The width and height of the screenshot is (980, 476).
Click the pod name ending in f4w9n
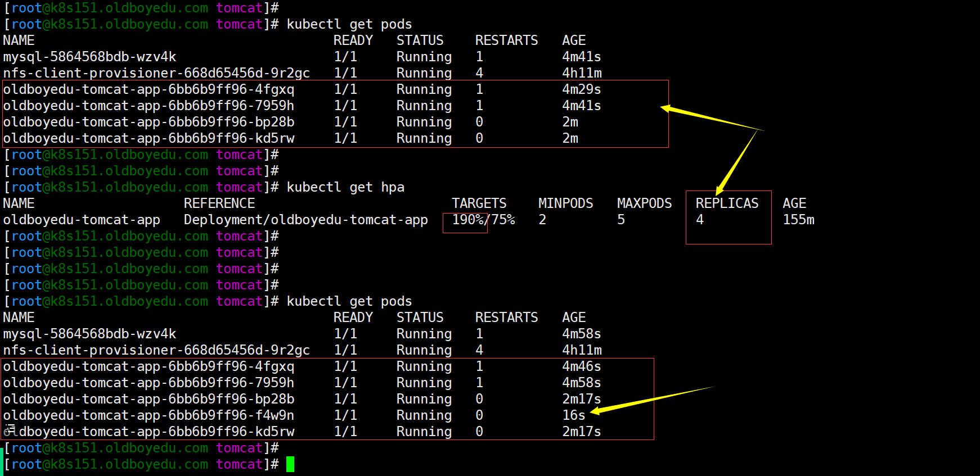(149, 415)
